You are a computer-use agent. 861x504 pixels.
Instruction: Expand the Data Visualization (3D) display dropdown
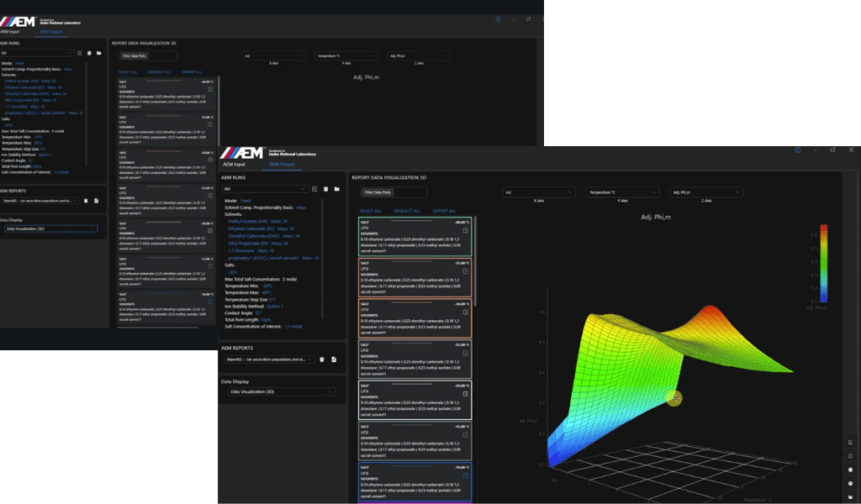282,391
